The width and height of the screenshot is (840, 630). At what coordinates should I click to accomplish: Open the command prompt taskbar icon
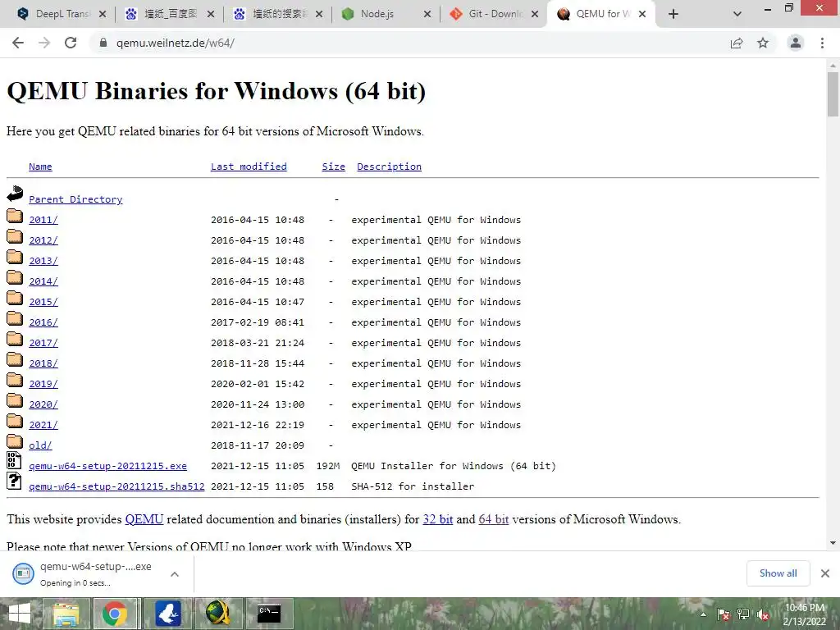pyautogui.click(x=269, y=614)
